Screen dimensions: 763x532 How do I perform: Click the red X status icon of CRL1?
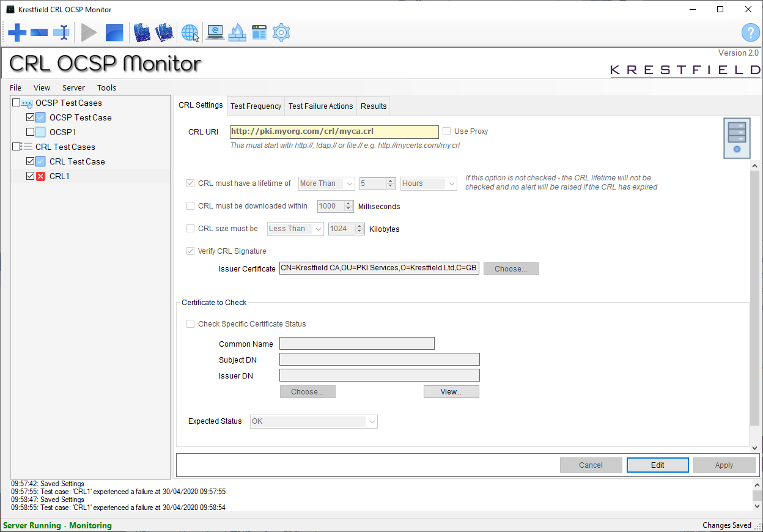[x=40, y=176]
